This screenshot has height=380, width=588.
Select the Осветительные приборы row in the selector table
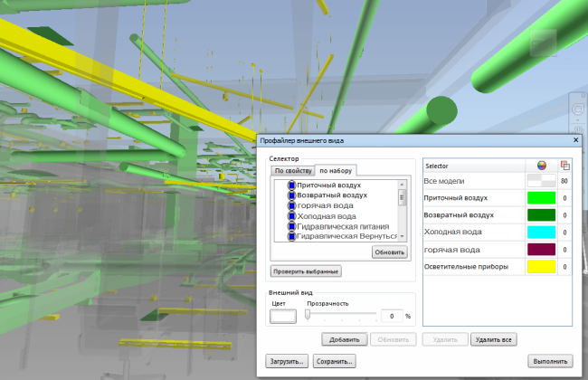[x=498, y=267]
